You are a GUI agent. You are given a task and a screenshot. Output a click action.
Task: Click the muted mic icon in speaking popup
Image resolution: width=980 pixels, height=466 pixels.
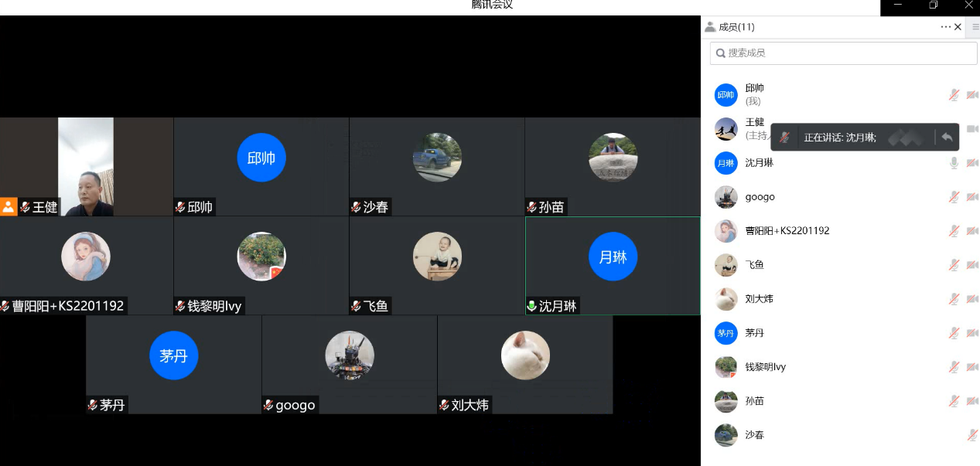785,138
